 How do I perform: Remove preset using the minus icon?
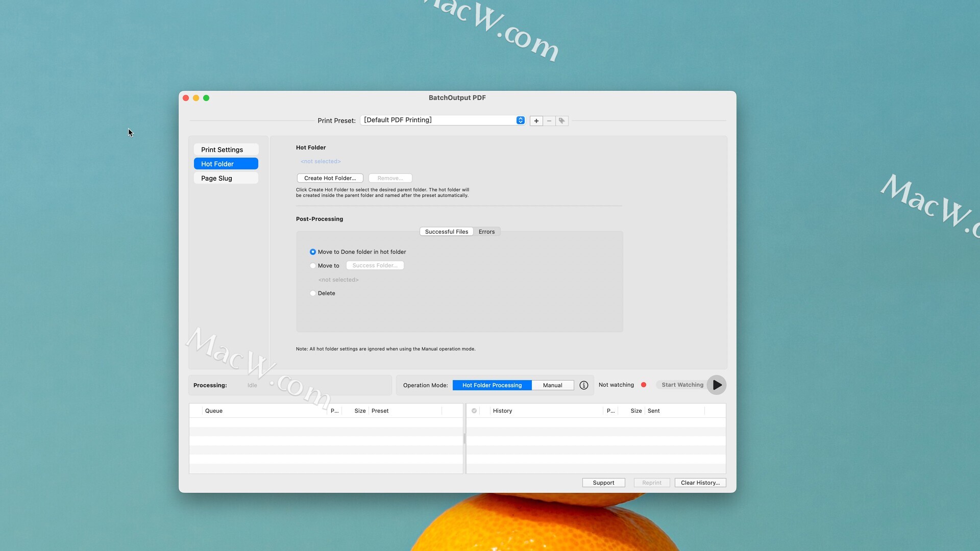[x=549, y=121]
